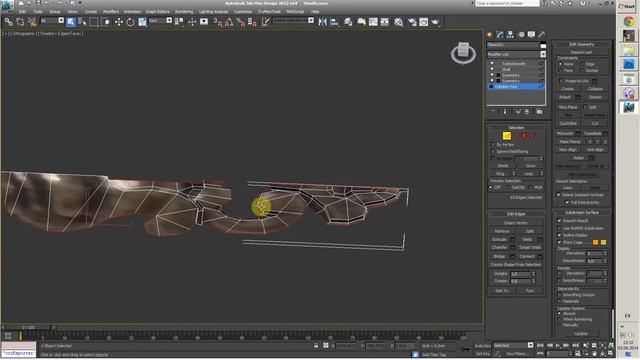Screen dimensions: 640x360
Task: Select When Rendering update option
Action: (559, 319)
